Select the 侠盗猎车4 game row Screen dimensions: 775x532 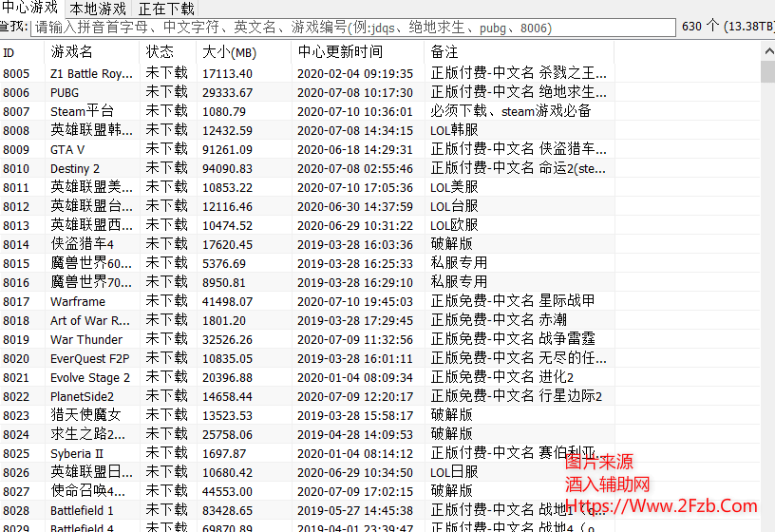pyautogui.click(x=307, y=244)
